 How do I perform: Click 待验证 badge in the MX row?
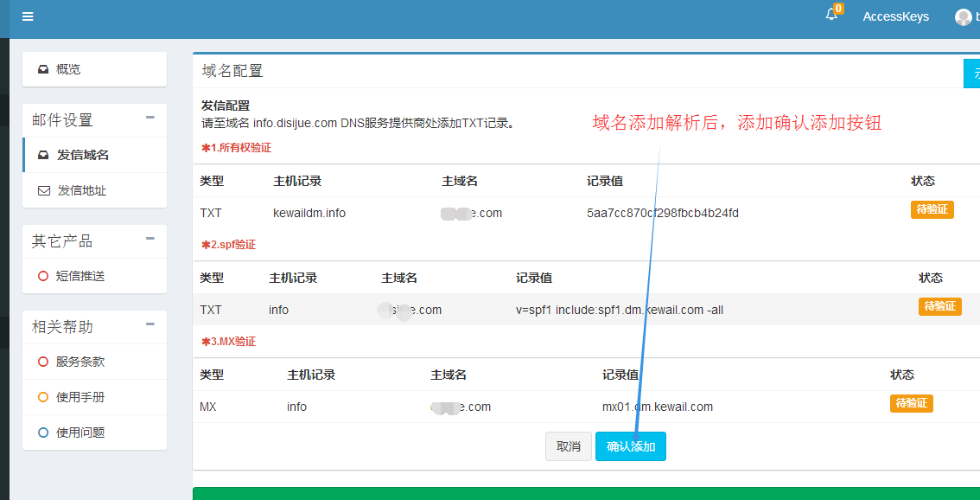point(911,403)
